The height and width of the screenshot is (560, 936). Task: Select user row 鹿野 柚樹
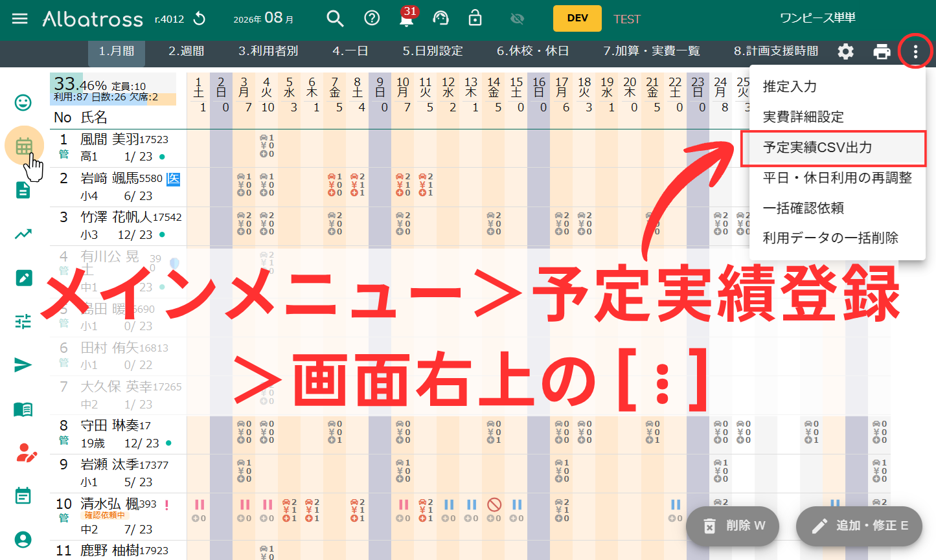click(x=119, y=550)
